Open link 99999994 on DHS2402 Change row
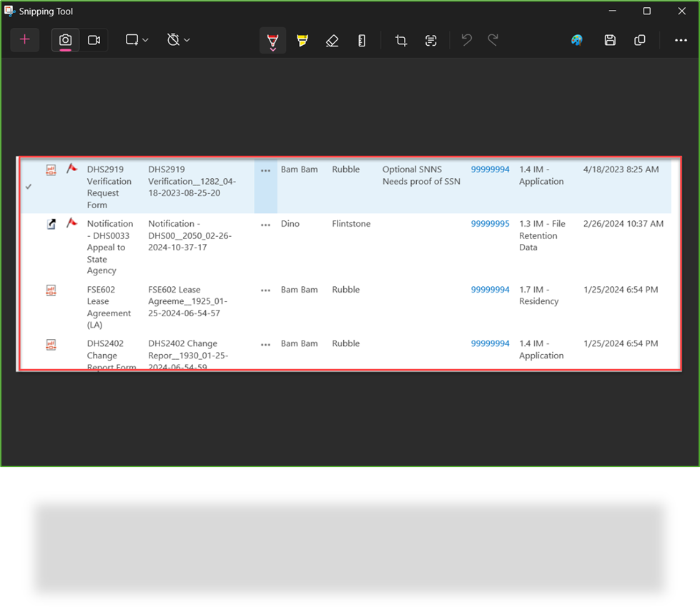The width and height of the screenshot is (700, 611). tap(490, 343)
